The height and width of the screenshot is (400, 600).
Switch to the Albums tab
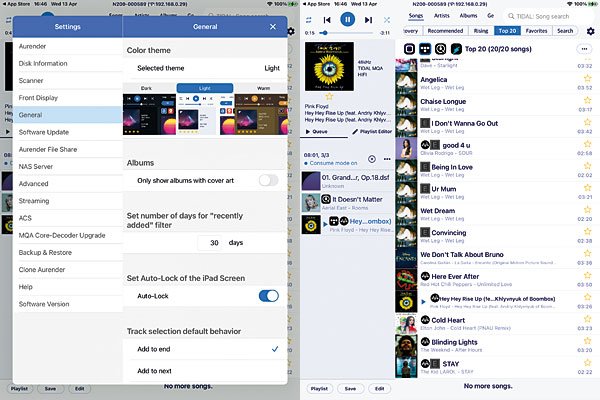468,16
